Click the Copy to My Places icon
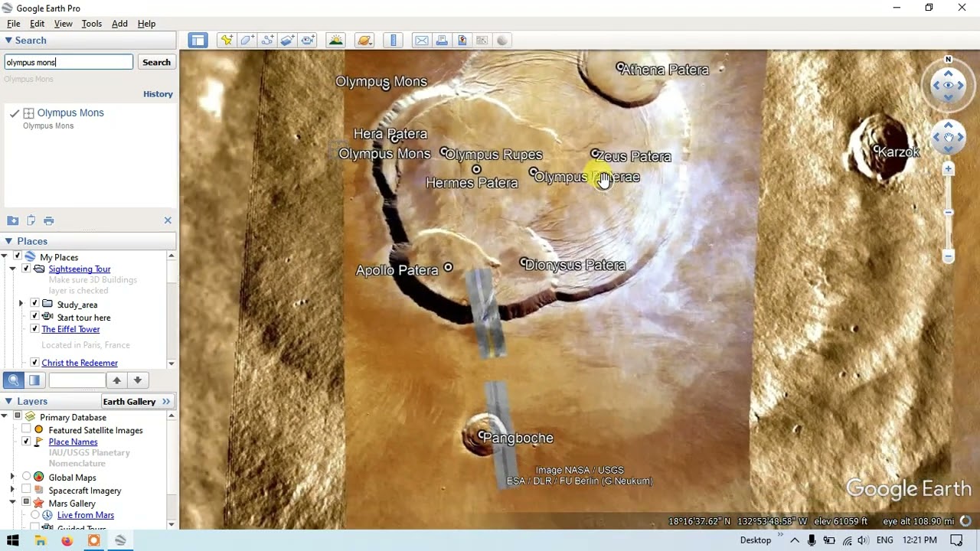This screenshot has height=551, width=980. [x=31, y=220]
